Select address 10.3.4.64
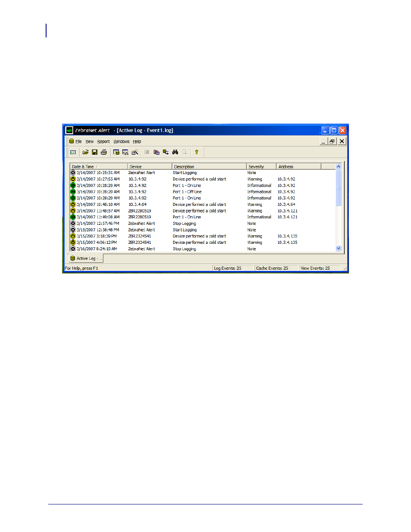Image resolution: width=411 pixels, height=532 pixels. coord(286,205)
